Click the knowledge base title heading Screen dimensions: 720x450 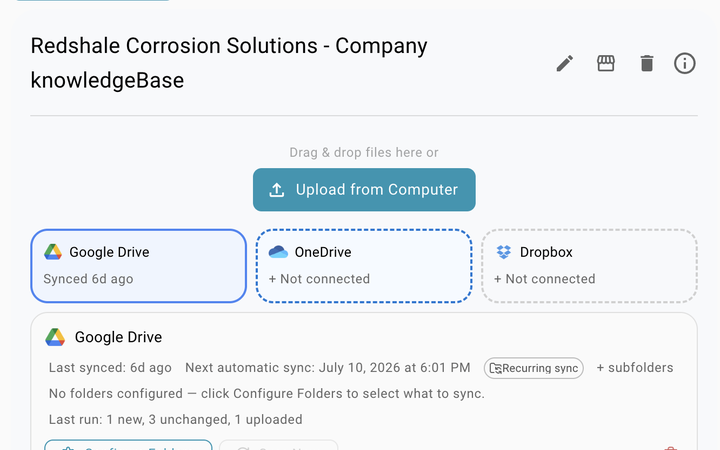click(229, 63)
